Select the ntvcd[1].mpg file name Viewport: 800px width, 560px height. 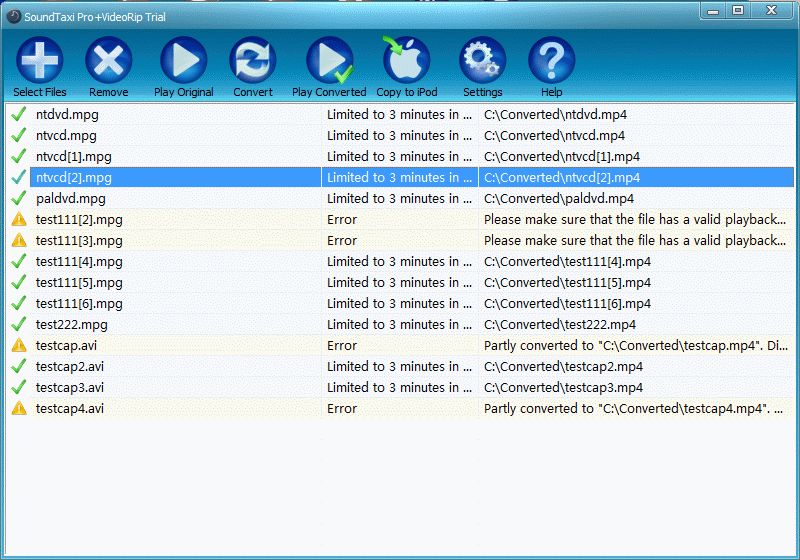click(74, 157)
